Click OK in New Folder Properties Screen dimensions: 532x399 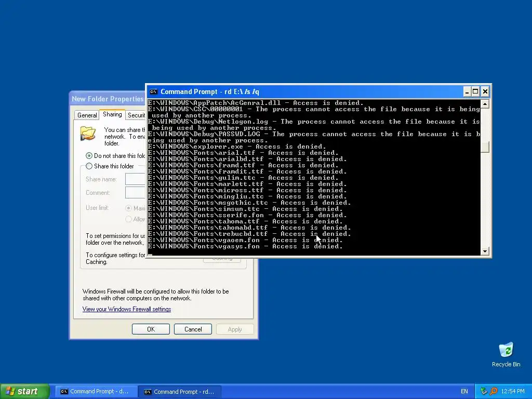point(151,329)
